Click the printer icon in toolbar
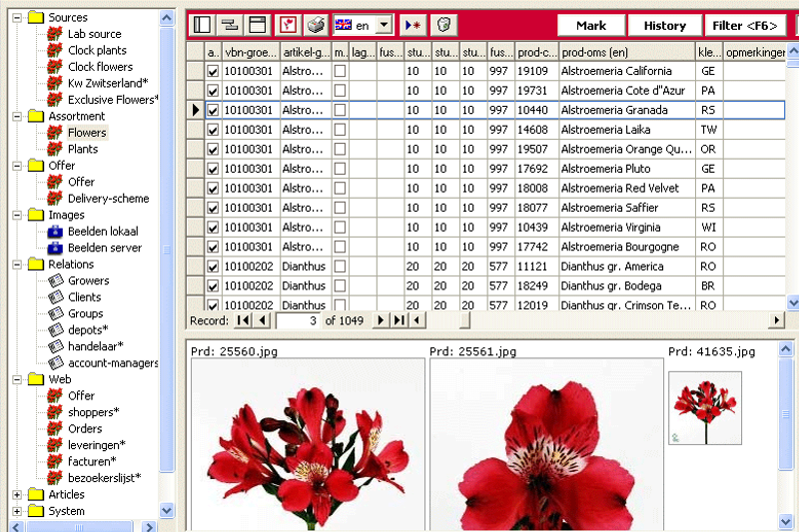Screen dimensions: 799x532 click(x=315, y=25)
